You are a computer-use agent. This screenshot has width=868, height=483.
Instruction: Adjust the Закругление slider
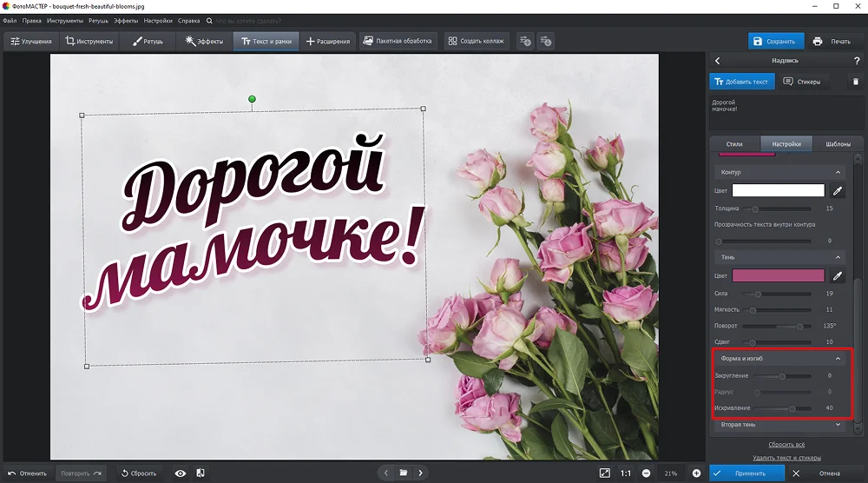(x=782, y=376)
